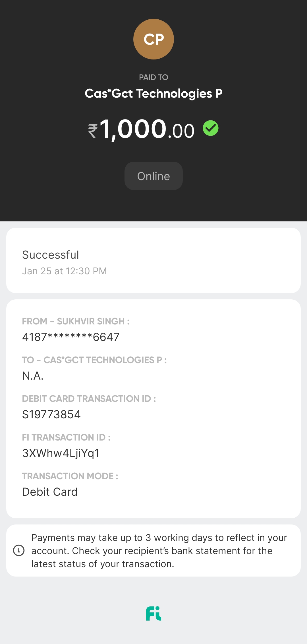Tap the Cas*Gct Technologies P merchant name
Screen dimensions: 307x644
153,93
